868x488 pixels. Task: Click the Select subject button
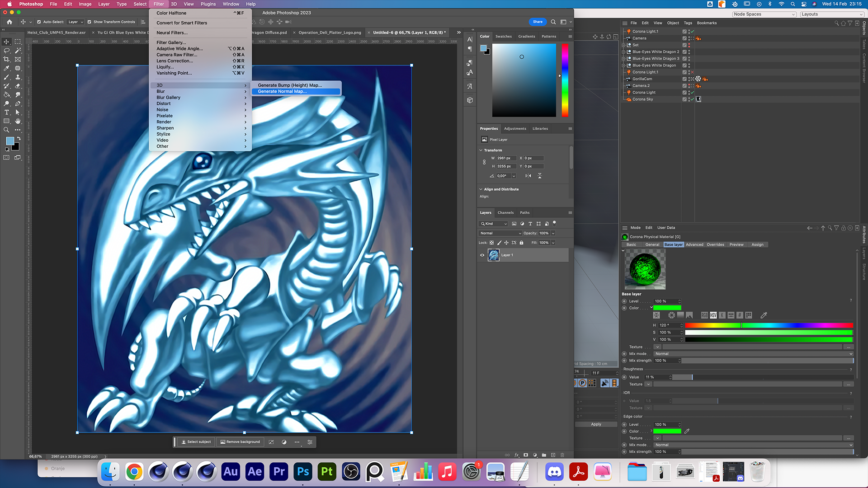pyautogui.click(x=196, y=442)
